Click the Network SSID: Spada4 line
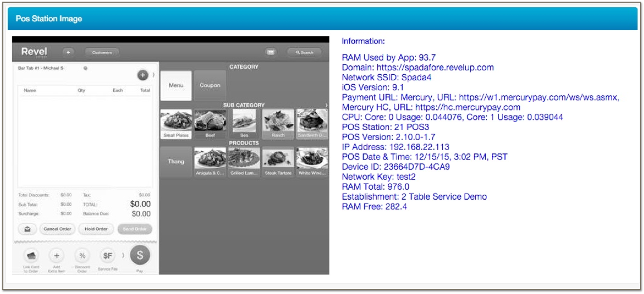 [x=387, y=78]
